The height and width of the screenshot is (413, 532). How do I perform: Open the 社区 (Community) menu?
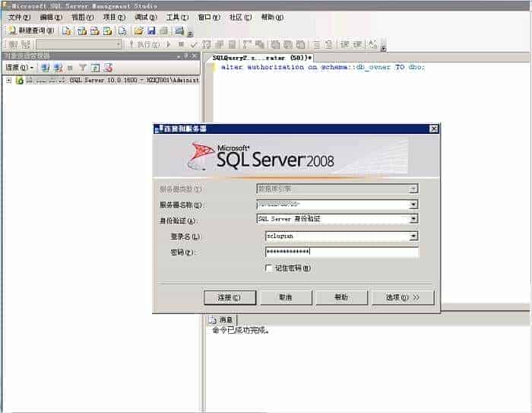tap(241, 17)
